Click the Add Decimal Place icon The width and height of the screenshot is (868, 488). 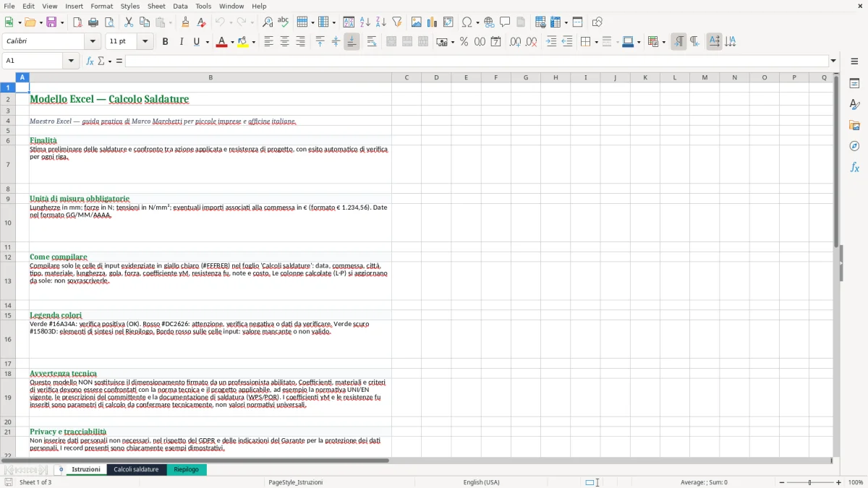pos(515,42)
